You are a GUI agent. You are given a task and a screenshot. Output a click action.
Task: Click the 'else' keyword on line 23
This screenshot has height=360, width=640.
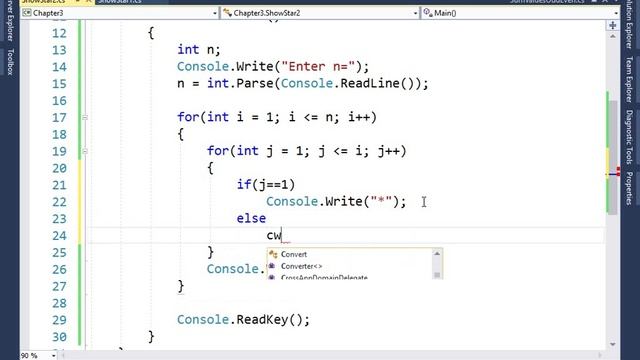click(251, 218)
